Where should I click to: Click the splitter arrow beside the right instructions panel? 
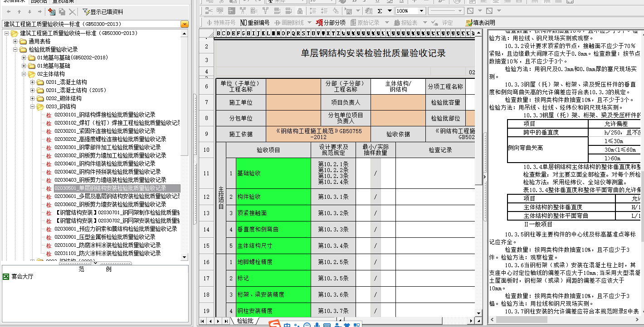click(484, 177)
